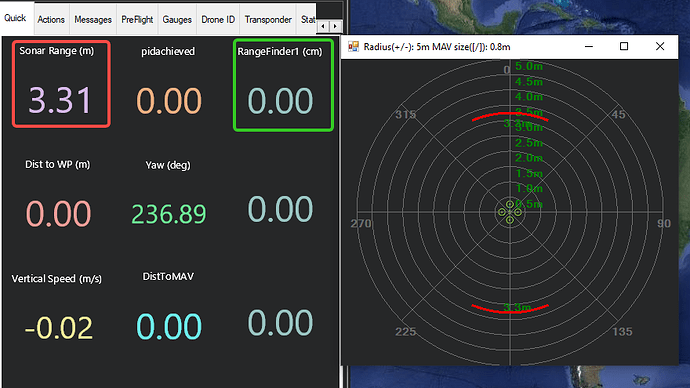The width and height of the screenshot is (690, 388).
Task: Click the upper red obstacle arc on radar
Action: click(510, 116)
